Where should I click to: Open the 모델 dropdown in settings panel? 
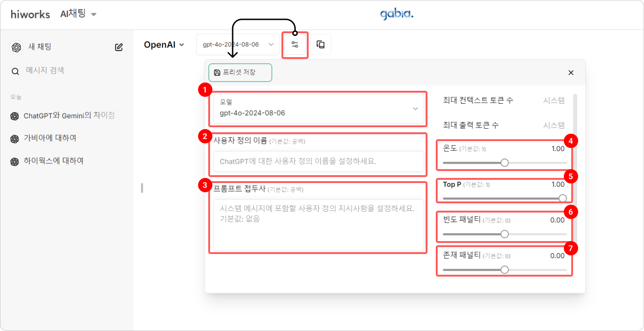click(x=318, y=109)
